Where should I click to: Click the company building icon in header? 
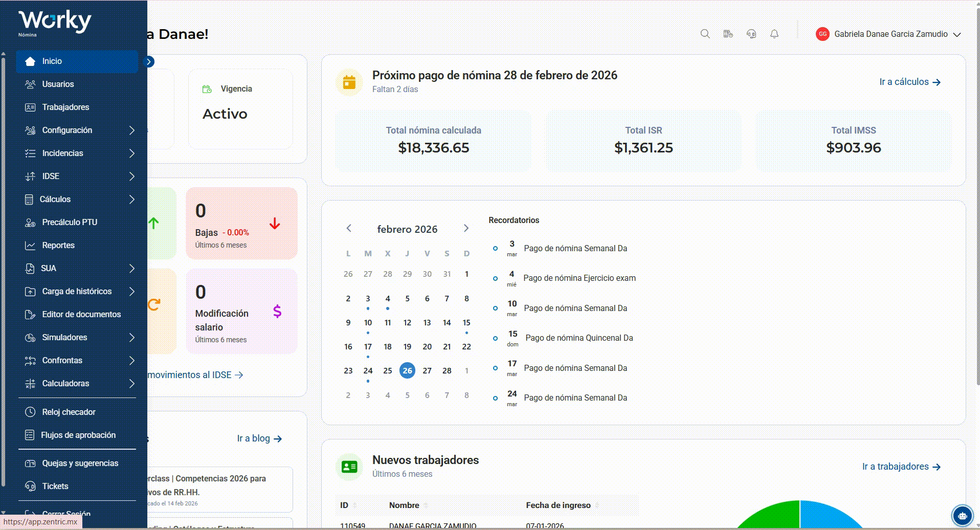pyautogui.click(x=728, y=34)
